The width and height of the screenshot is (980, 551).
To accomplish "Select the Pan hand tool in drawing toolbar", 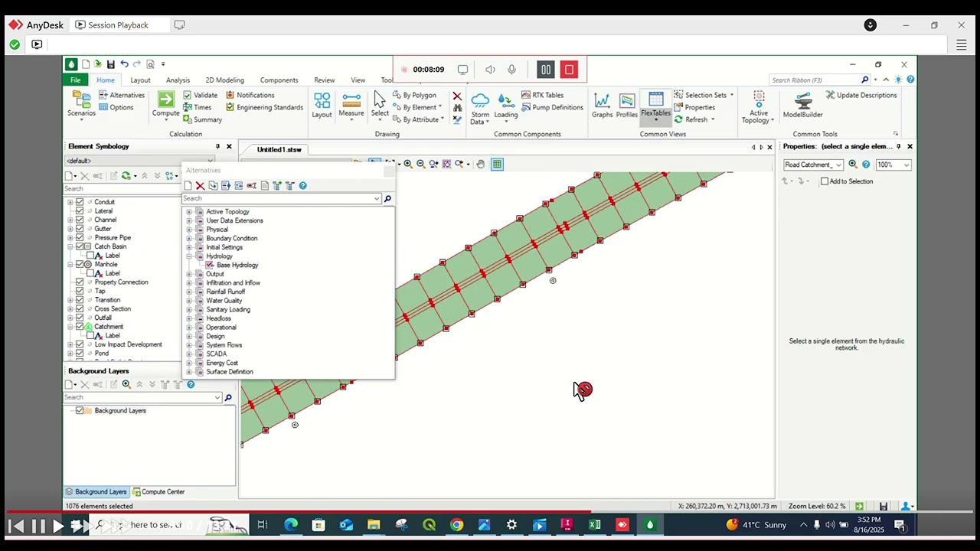I will coord(480,164).
